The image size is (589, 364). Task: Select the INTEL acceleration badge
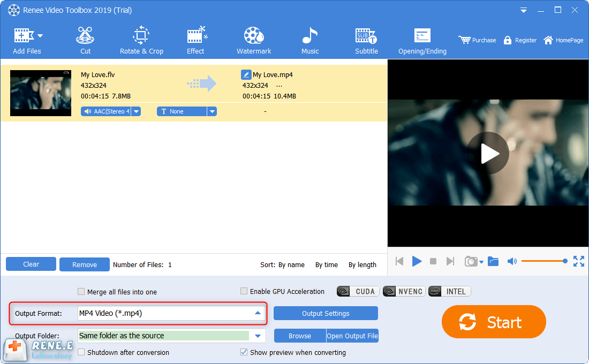[x=449, y=292]
